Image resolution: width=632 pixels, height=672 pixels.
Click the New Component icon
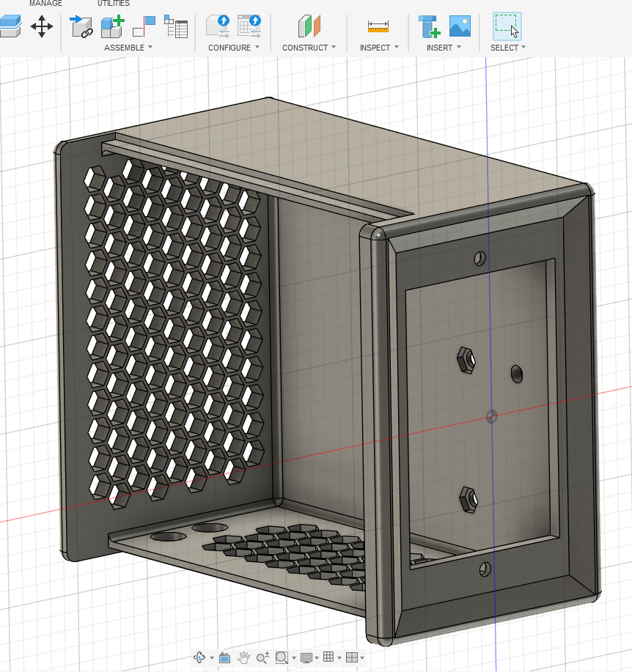(x=111, y=27)
